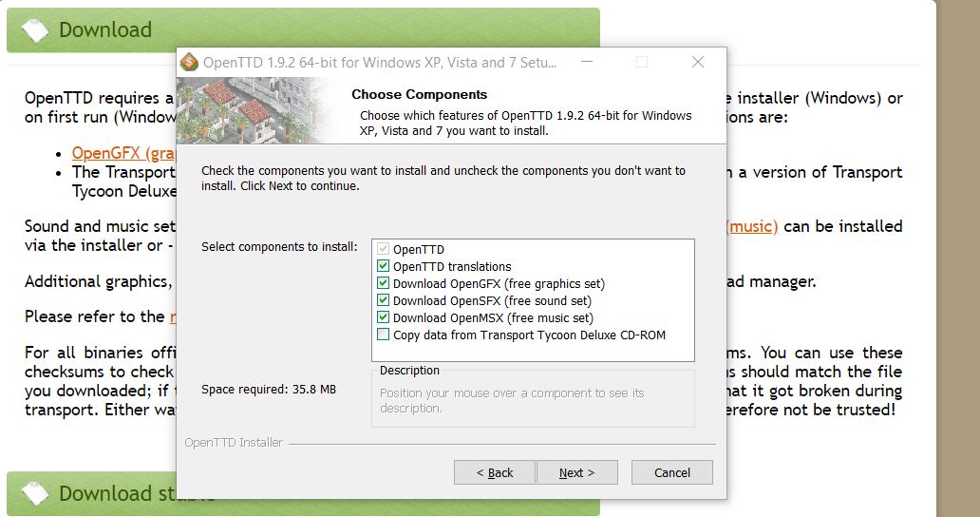Go back with the Back button
The image size is (980, 517).
click(x=494, y=472)
